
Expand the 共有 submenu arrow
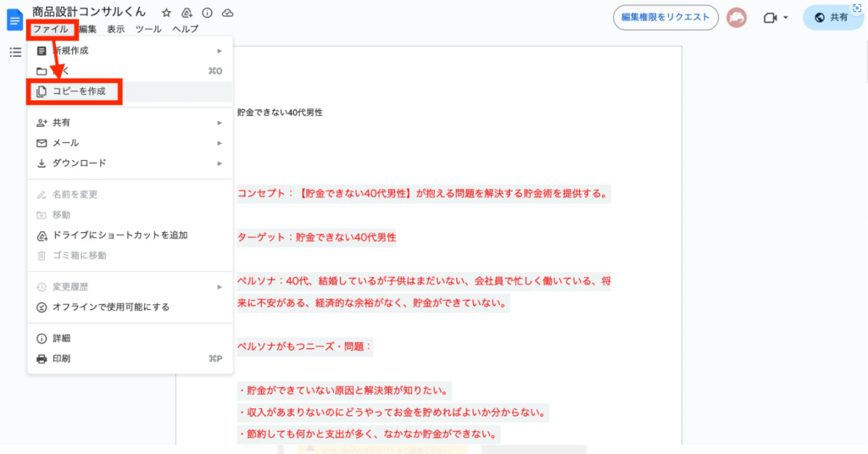click(x=220, y=123)
